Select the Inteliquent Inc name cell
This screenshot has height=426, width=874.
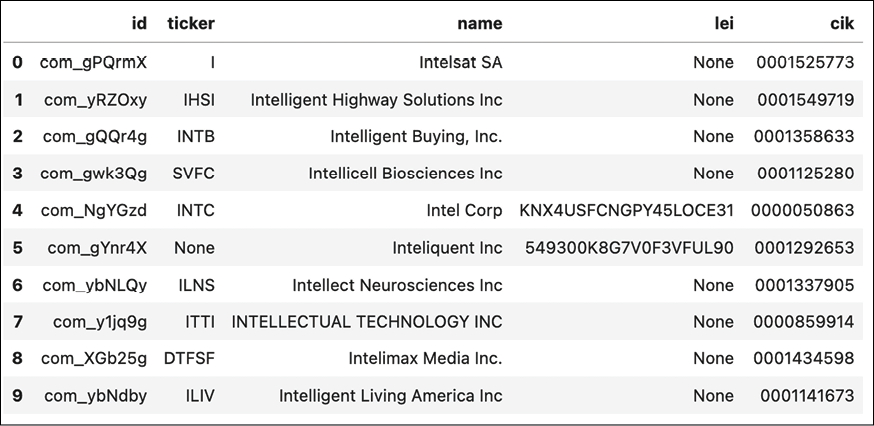[448, 248]
